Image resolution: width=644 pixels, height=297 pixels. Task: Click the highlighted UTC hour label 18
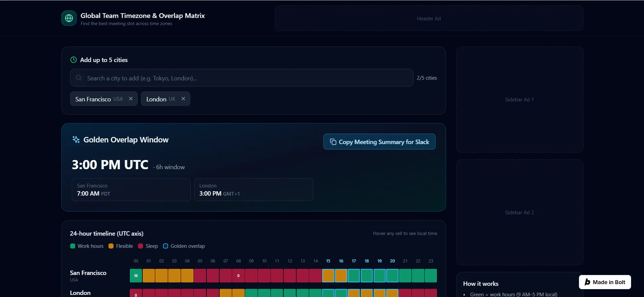point(367,261)
